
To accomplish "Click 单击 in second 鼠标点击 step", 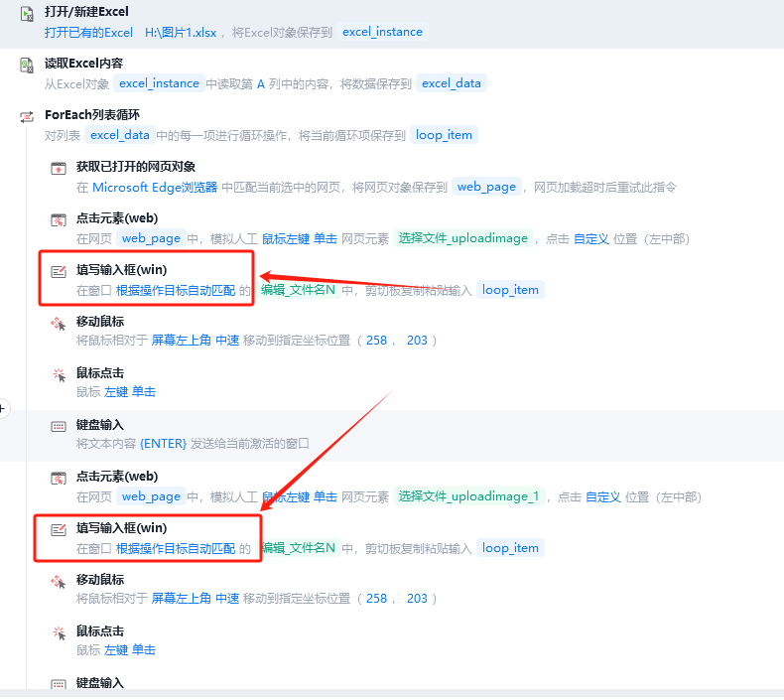I will coord(144,650).
